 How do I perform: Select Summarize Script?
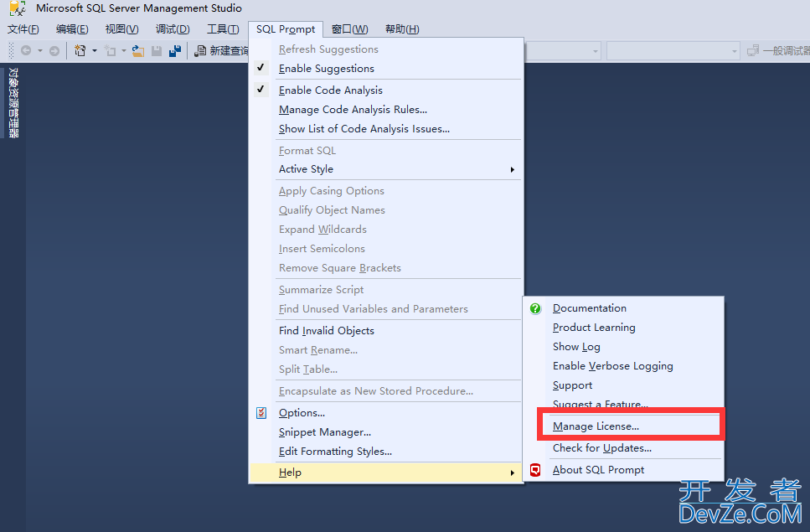point(322,290)
